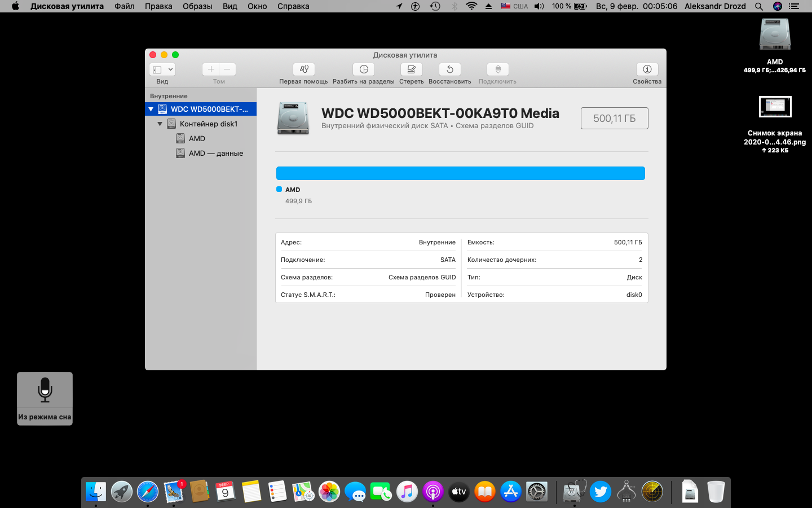The width and height of the screenshot is (812, 508).
Task: Open the Правка menu
Action: 158,6
